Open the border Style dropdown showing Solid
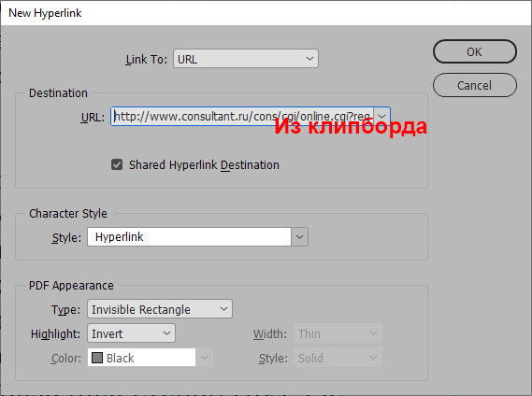532x396 pixels. tap(338, 358)
